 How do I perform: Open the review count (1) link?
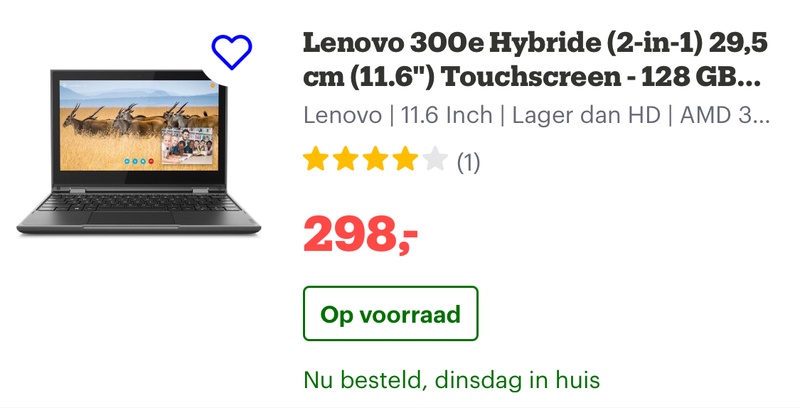click(468, 162)
